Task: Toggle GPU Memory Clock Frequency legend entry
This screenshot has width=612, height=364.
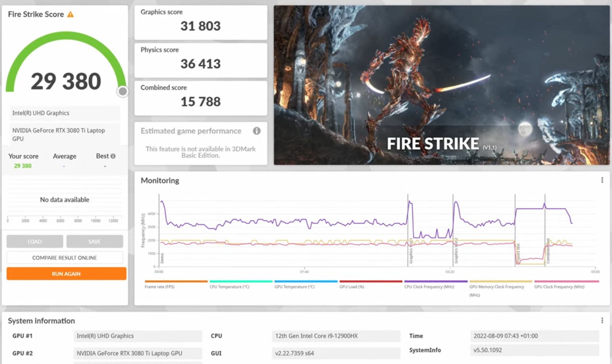Action: tap(501, 288)
